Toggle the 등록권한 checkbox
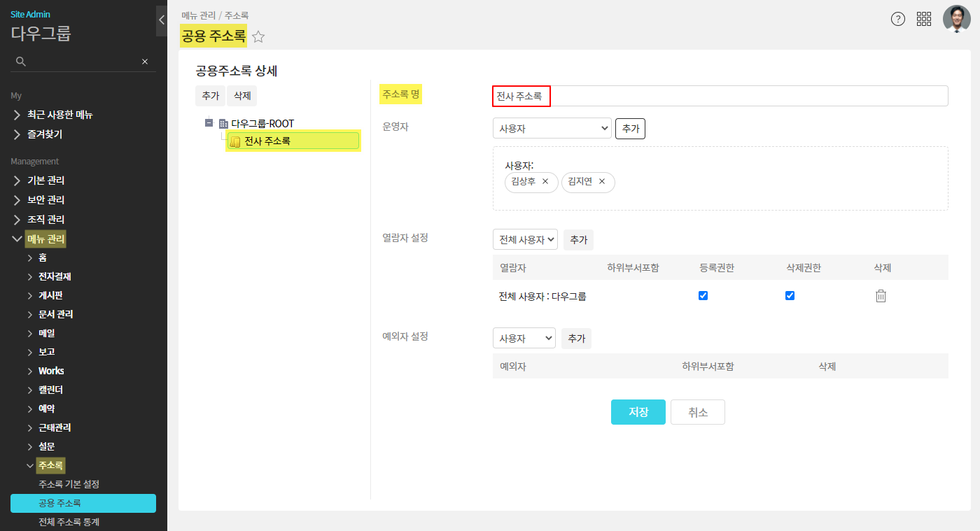The height and width of the screenshot is (531, 980). pyautogui.click(x=703, y=296)
